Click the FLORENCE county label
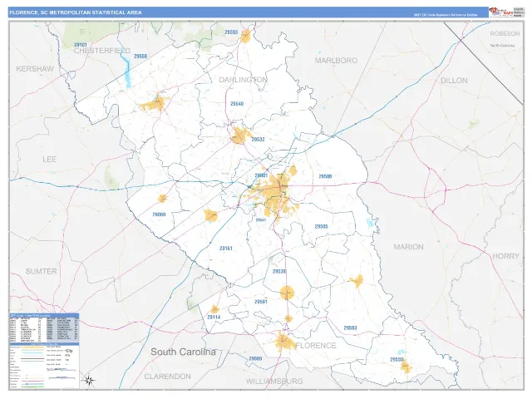This screenshot has height=399, width=532. pyautogui.click(x=316, y=346)
